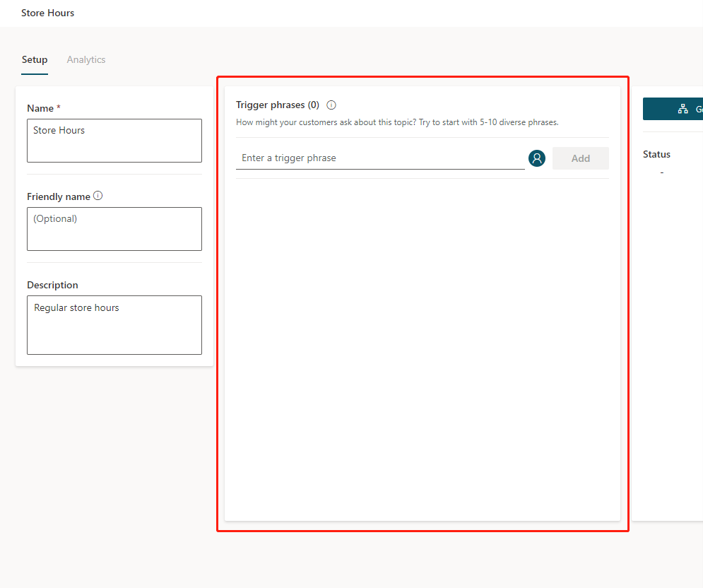
Task: Click the dash value under Status
Action: pyautogui.click(x=661, y=172)
